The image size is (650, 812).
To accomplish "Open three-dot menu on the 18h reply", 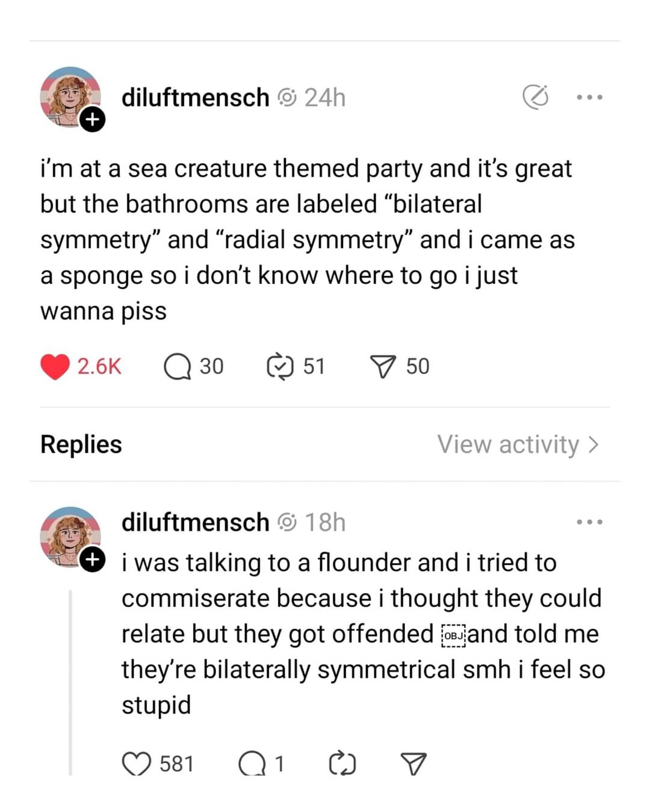I will click(589, 522).
